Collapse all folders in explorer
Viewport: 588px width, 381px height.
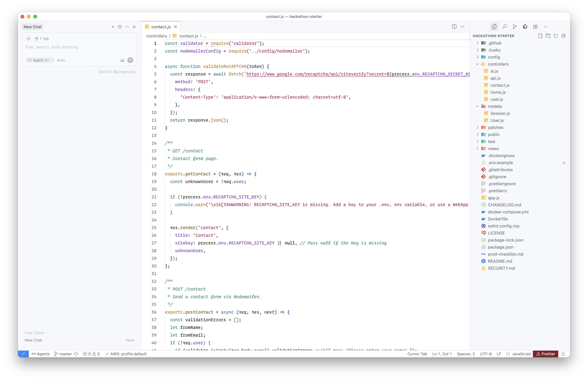point(563,36)
